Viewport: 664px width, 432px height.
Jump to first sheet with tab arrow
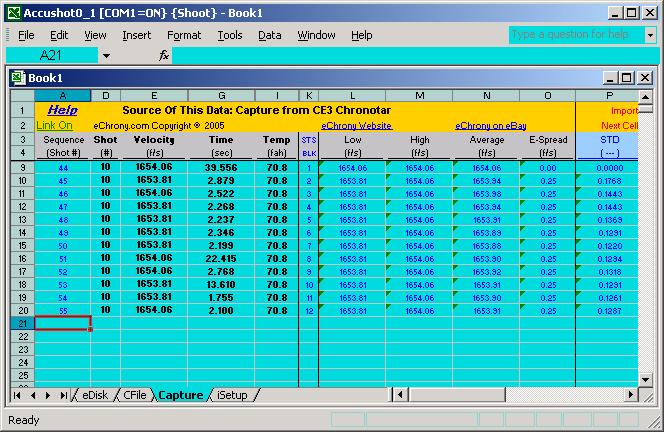coord(18,396)
